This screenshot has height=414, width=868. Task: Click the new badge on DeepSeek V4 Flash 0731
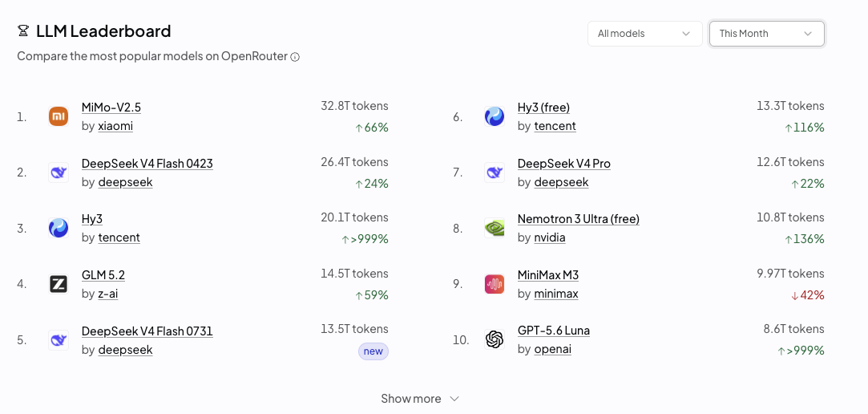[373, 351]
